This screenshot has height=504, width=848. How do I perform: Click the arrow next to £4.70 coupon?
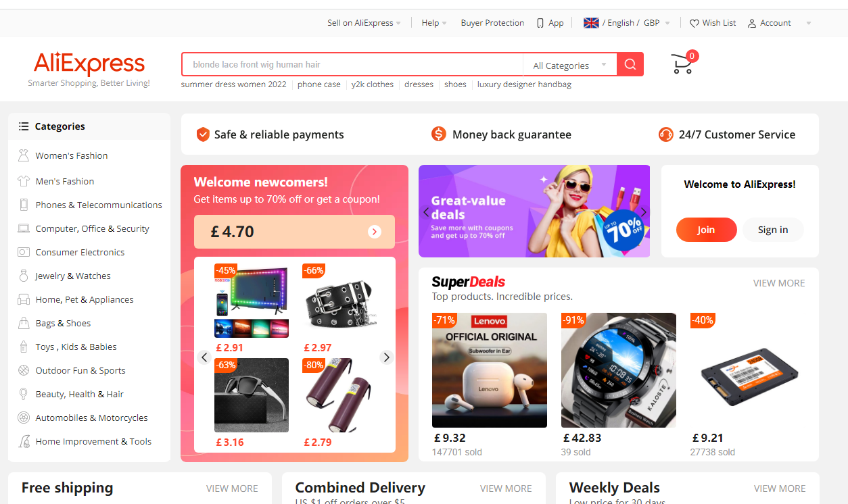point(375,232)
